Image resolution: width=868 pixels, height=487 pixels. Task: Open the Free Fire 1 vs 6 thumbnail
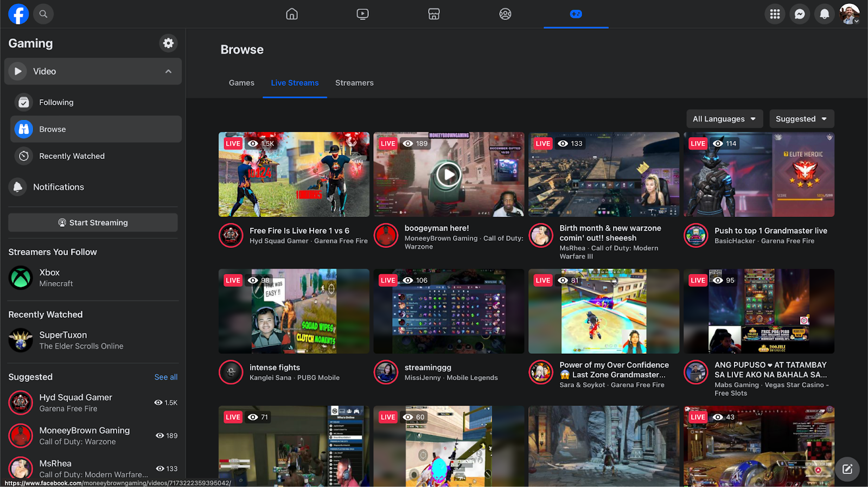(x=294, y=175)
